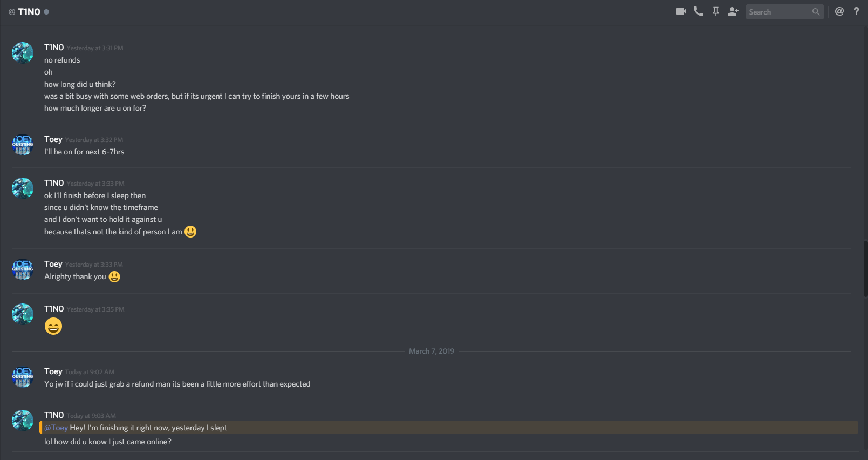
Task: Click the smiley emoji after 'Alrighty thank you'
Action: [x=114, y=276]
